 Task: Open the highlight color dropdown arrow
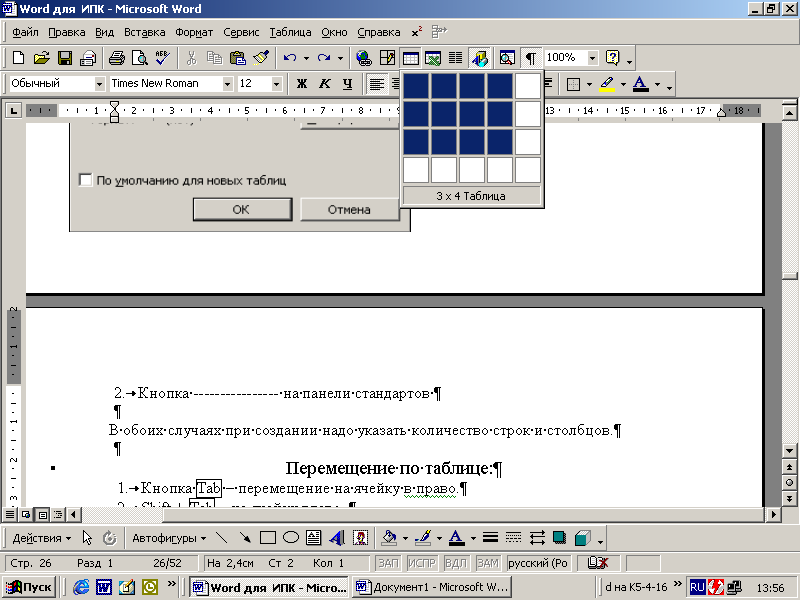[623, 84]
